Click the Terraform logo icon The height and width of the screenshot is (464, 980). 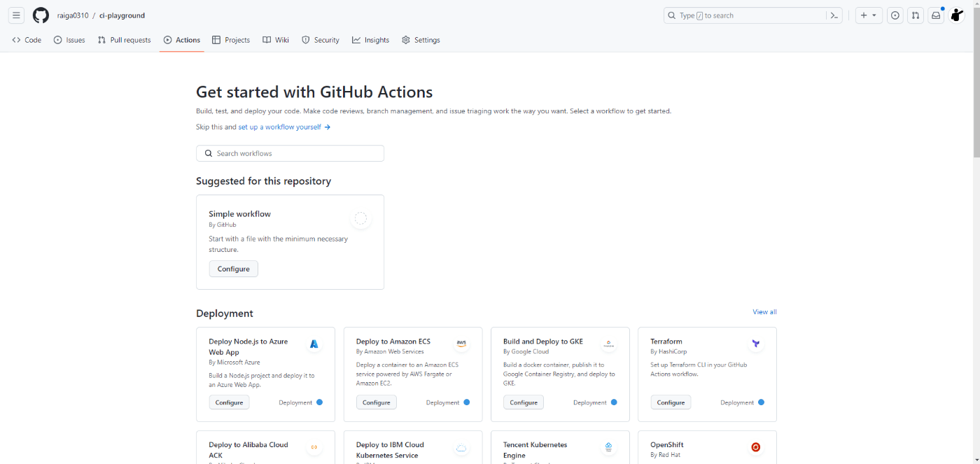pos(756,344)
